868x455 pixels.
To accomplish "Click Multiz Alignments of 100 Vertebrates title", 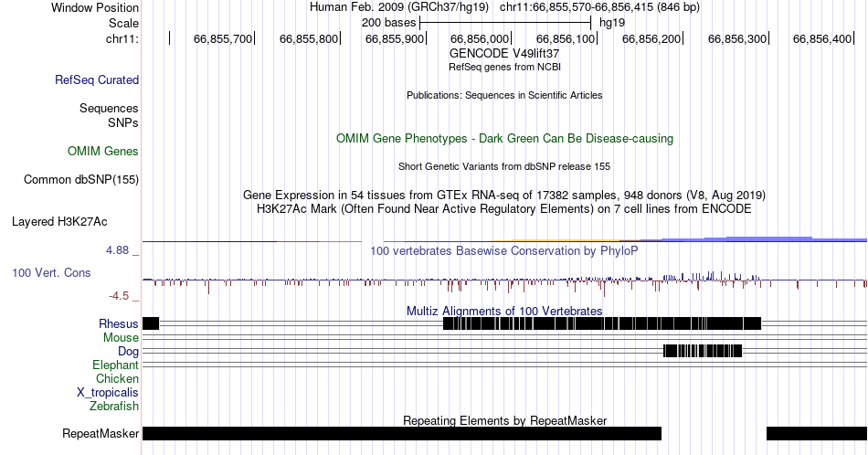I will point(504,311).
